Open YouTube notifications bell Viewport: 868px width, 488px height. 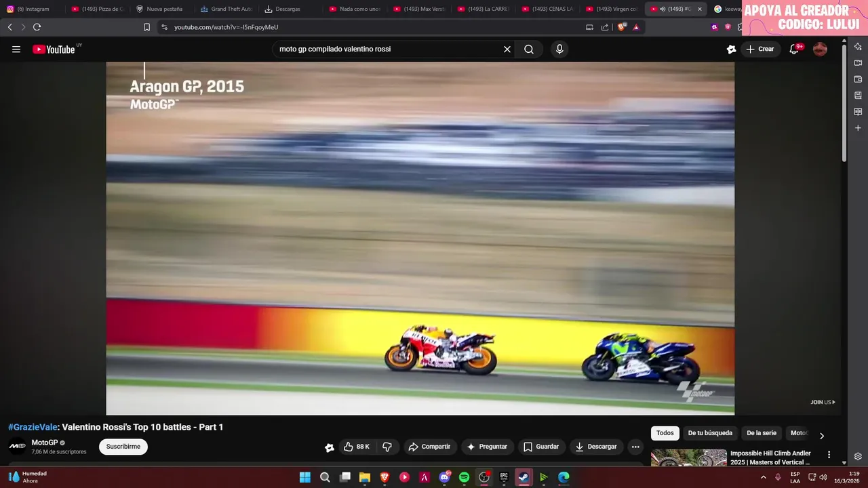[794, 49]
